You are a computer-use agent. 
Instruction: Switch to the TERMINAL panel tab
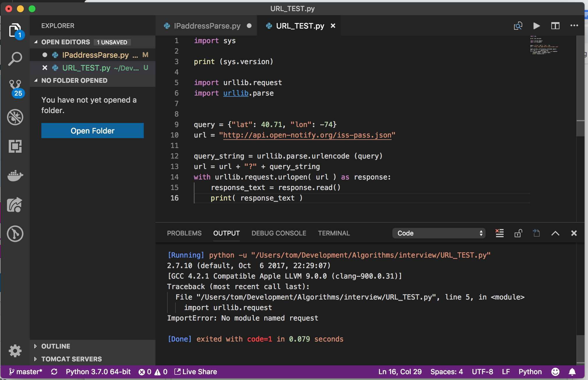(334, 233)
